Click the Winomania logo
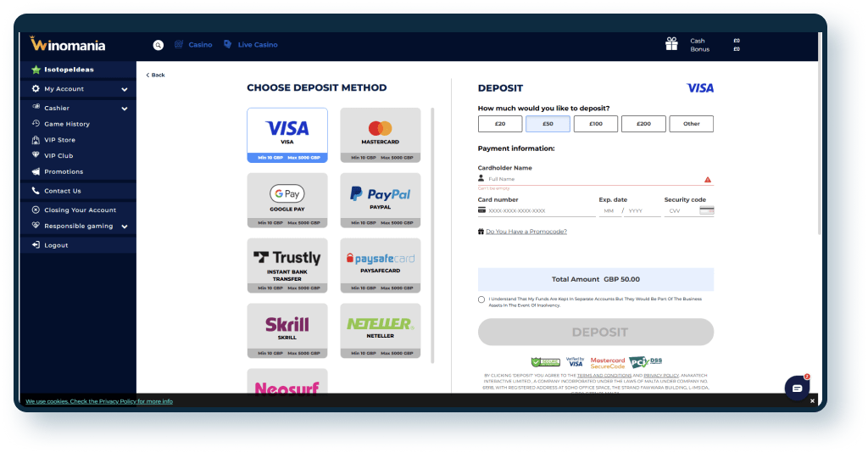The image size is (868, 453). click(x=67, y=44)
